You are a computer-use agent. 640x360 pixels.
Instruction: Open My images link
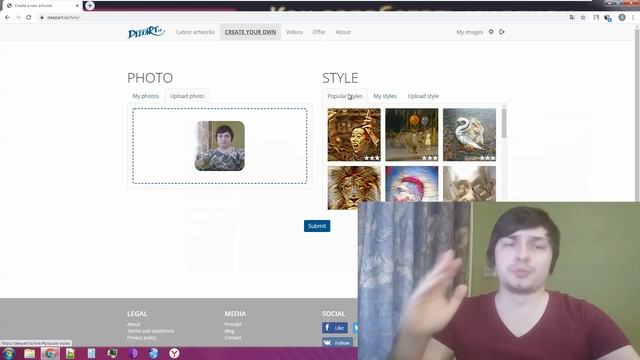pyautogui.click(x=469, y=32)
